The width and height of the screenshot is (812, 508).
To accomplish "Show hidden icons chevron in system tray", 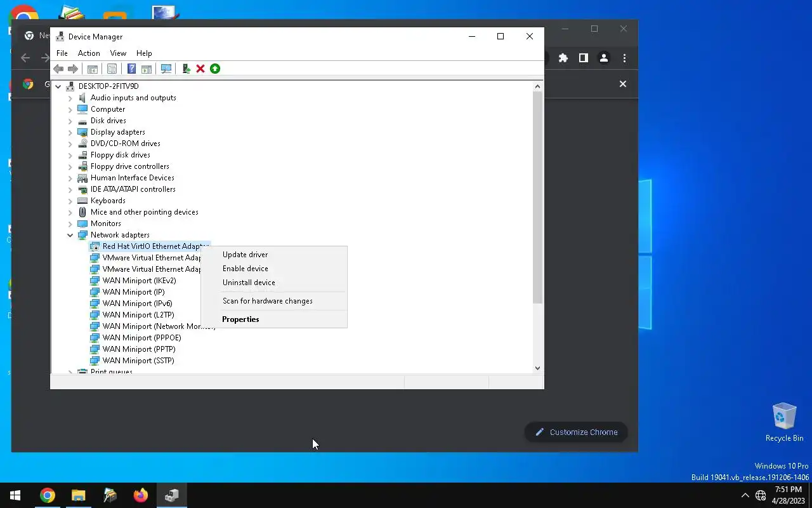I will coord(745,495).
